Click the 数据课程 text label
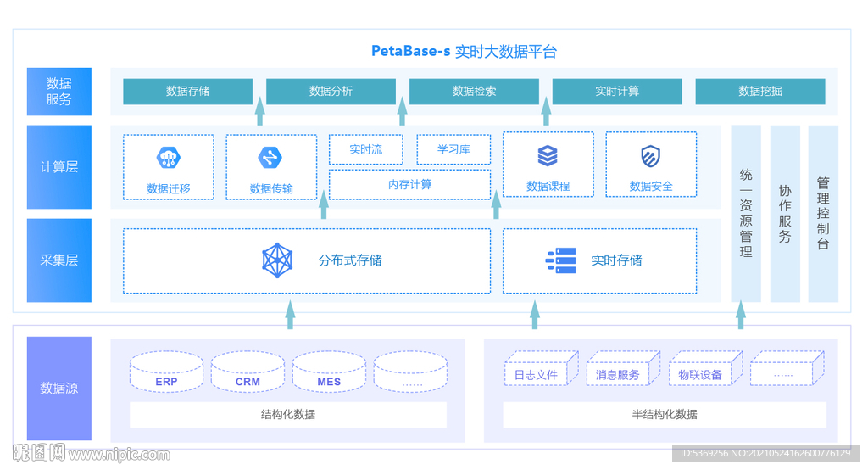 pos(548,187)
